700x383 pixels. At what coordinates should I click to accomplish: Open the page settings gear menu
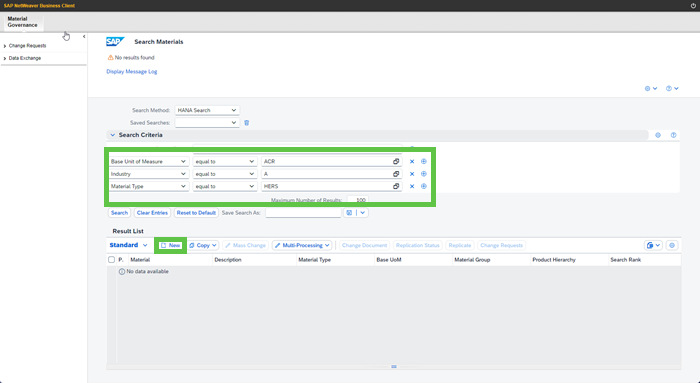click(650, 88)
